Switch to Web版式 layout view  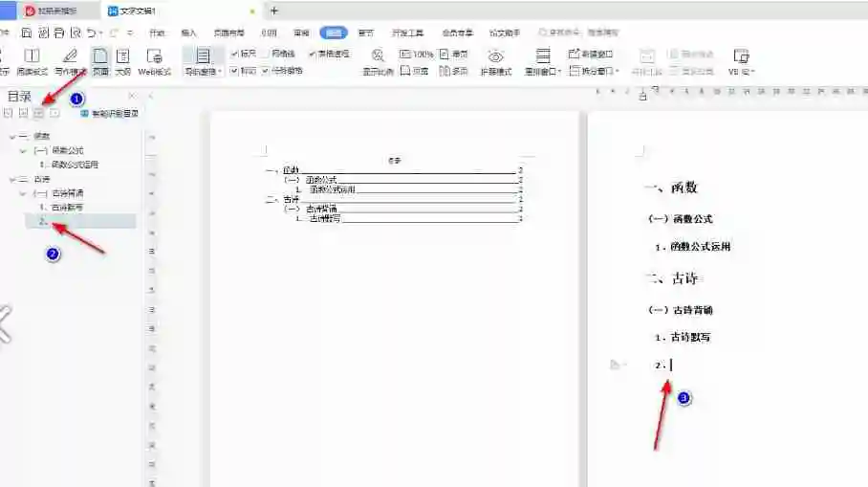pos(154,61)
